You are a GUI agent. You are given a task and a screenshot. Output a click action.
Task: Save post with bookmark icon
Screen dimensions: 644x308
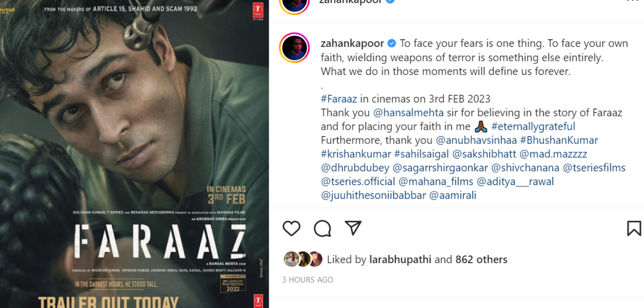(634, 228)
